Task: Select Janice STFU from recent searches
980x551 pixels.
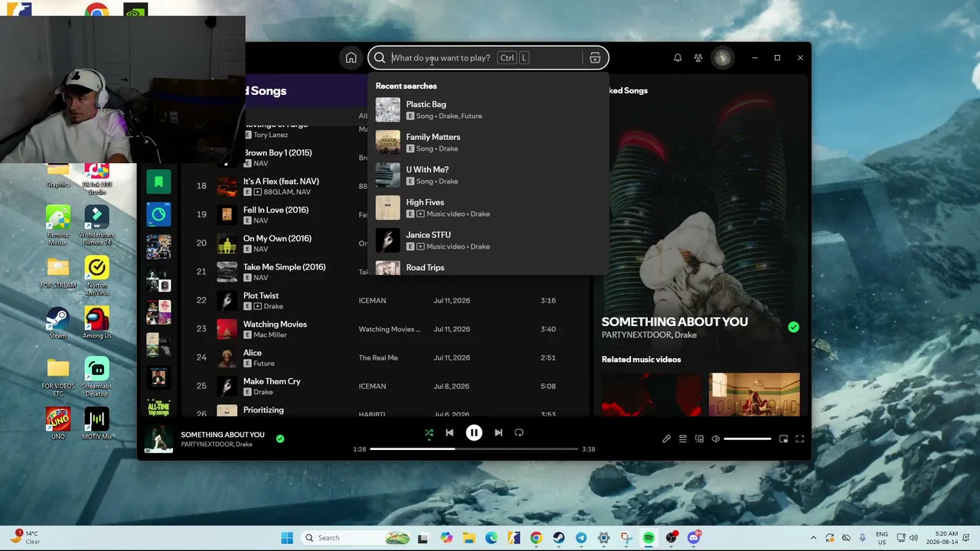Action: 488,240
